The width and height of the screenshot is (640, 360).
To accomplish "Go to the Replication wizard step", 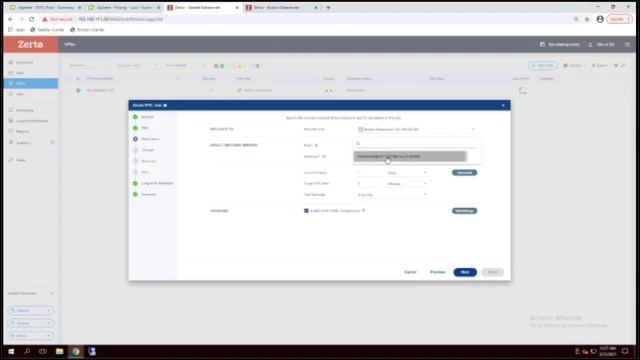I will click(x=150, y=139).
